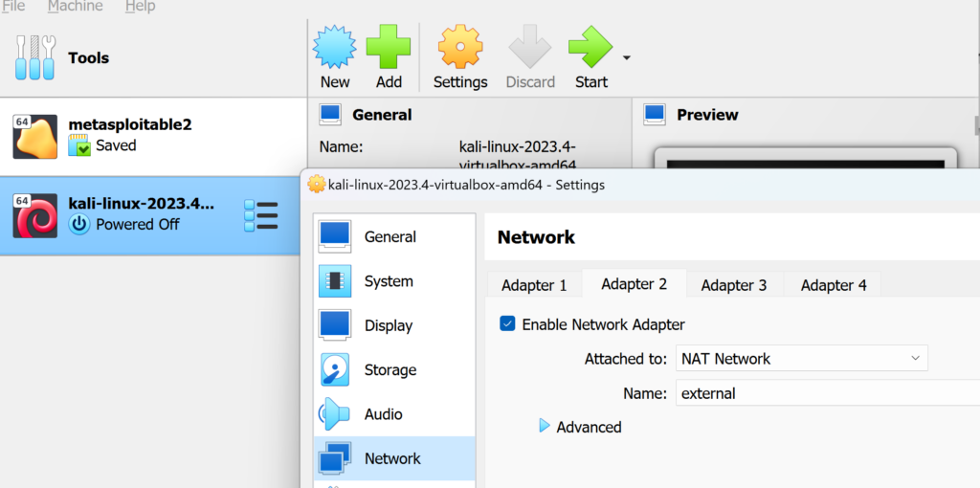Click the Network page heading

(536, 237)
